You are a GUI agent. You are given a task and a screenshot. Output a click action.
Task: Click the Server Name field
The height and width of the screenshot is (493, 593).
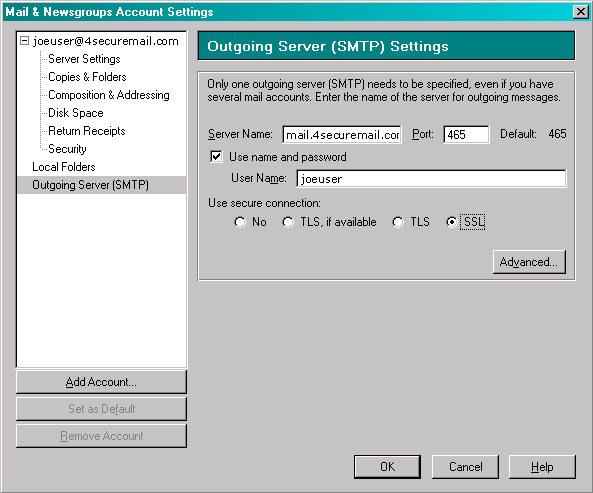click(342, 135)
